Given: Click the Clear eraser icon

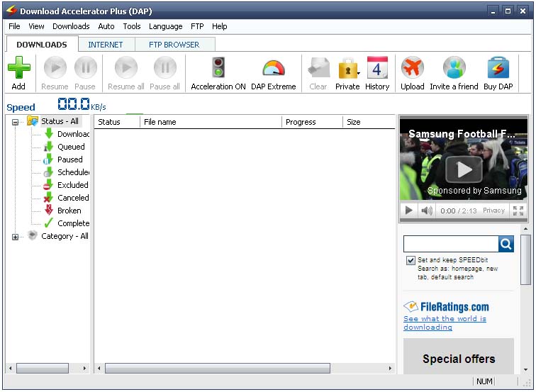Looking at the screenshot, I should [318, 67].
